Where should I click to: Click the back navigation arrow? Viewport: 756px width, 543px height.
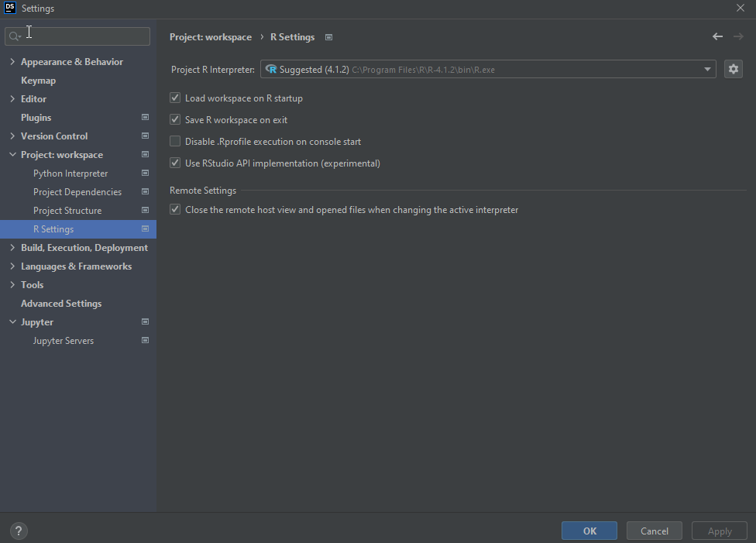tap(717, 36)
